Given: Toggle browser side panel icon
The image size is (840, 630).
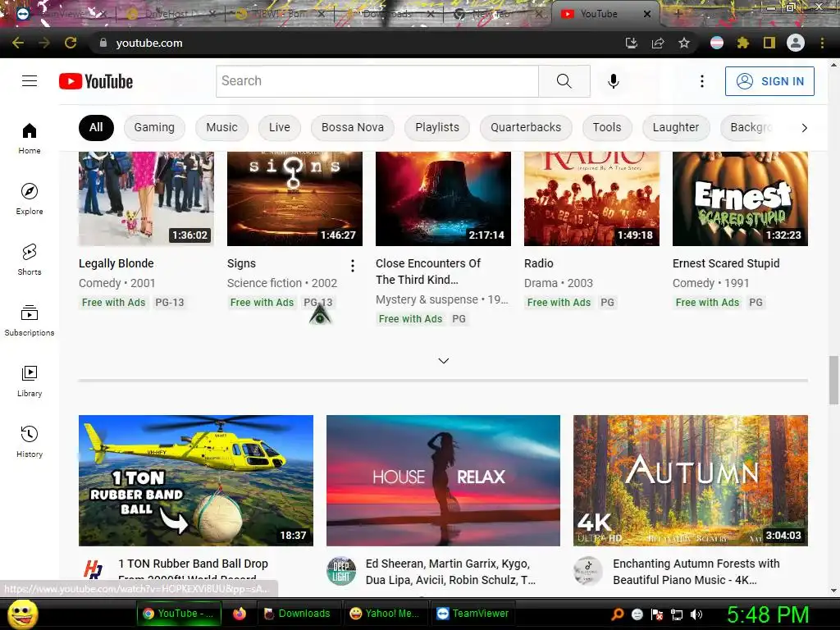Looking at the screenshot, I should click(x=769, y=43).
